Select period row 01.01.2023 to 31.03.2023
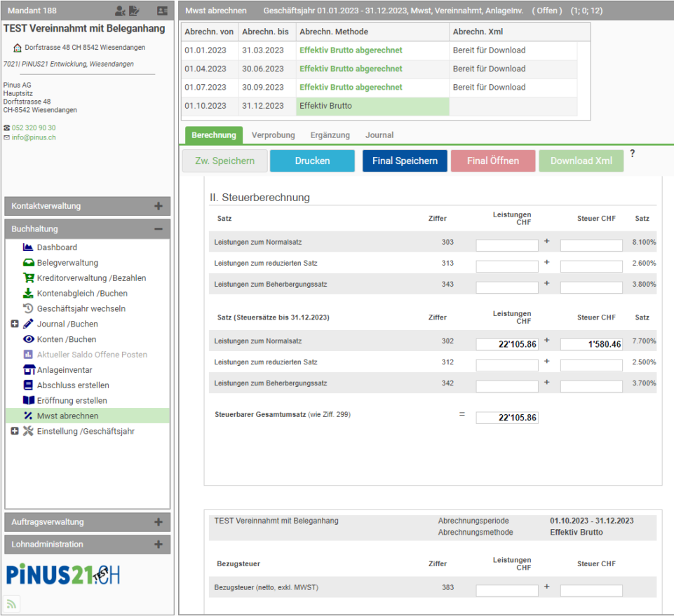 [x=379, y=50]
